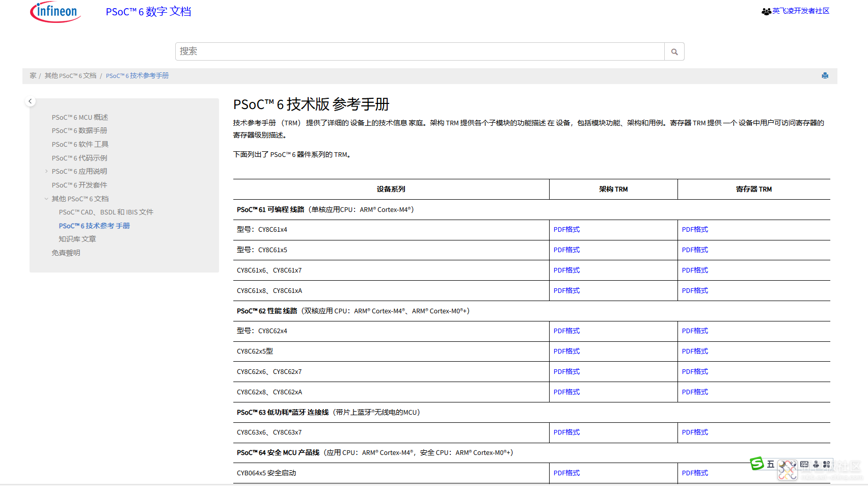The height and width of the screenshot is (486, 868).
Task: Open the 英飞凌开发者社区 link
Action: point(801,11)
